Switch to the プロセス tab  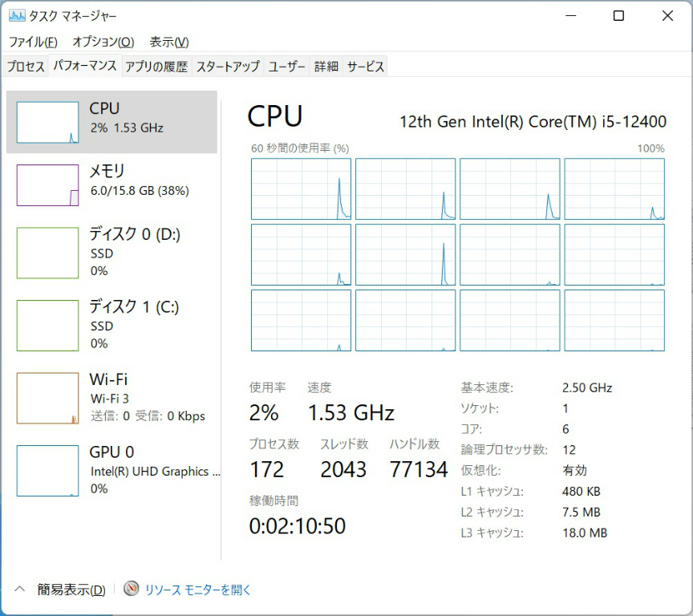(26, 67)
